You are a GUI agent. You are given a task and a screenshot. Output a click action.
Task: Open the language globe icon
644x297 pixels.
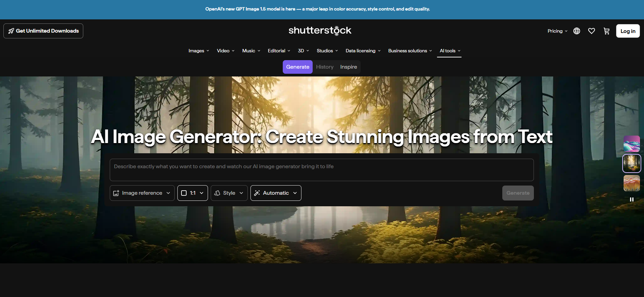click(577, 31)
